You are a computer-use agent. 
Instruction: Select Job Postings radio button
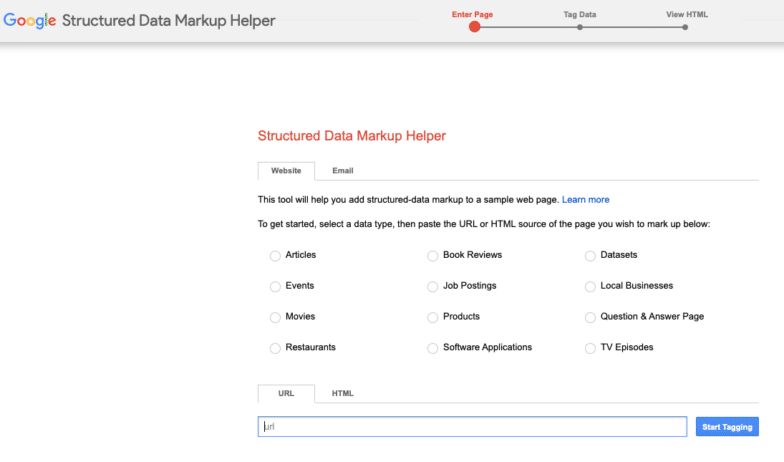(433, 287)
